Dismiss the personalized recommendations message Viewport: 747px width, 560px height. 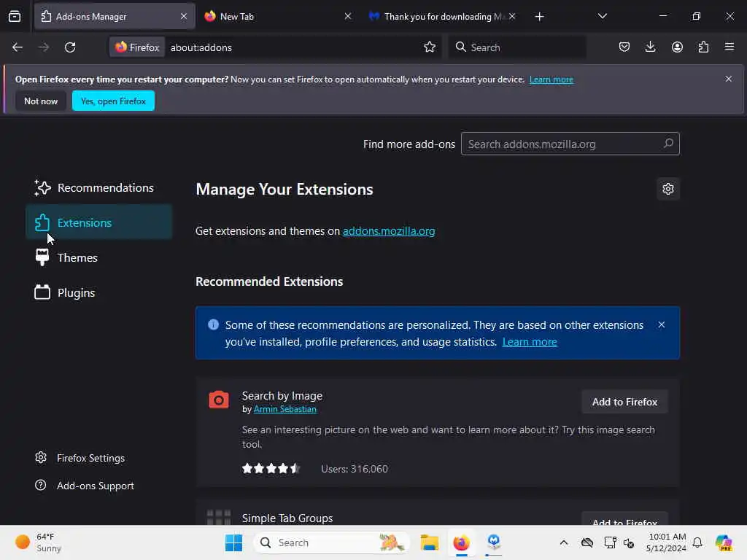coord(661,324)
